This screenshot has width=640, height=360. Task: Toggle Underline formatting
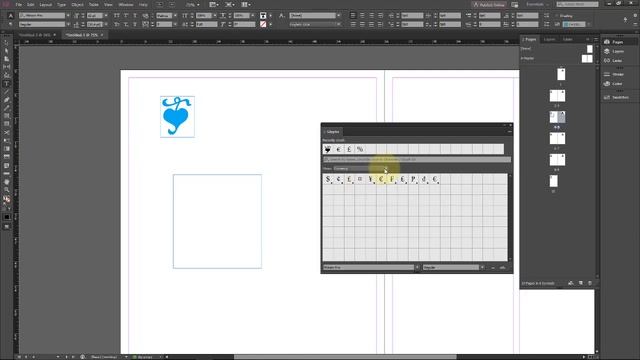(135, 16)
